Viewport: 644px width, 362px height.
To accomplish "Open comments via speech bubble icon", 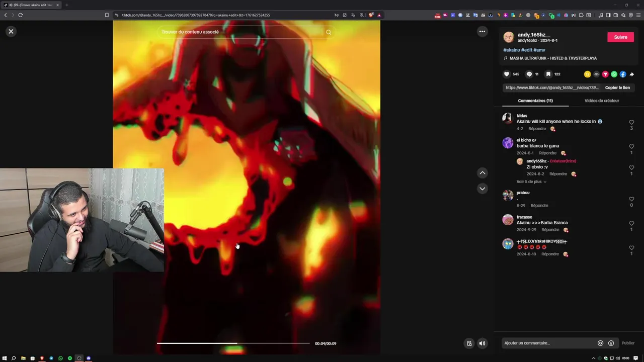I will pyautogui.click(x=529, y=74).
